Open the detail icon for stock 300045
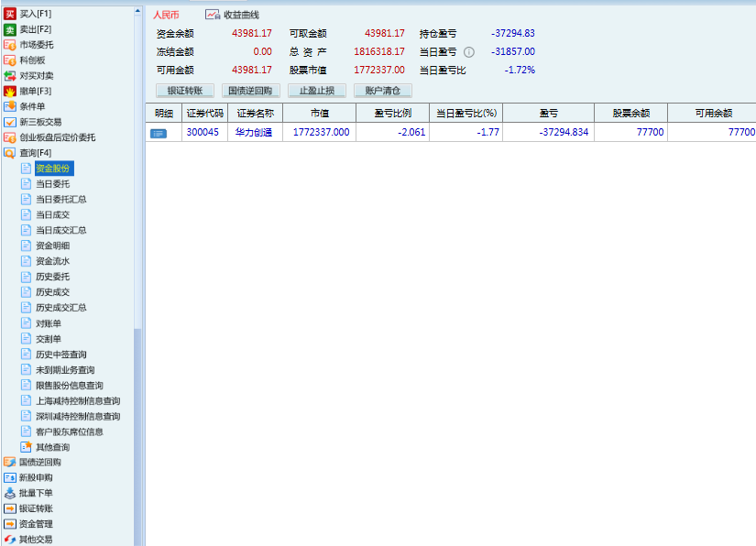The width and height of the screenshot is (756, 546). click(x=159, y=133)
